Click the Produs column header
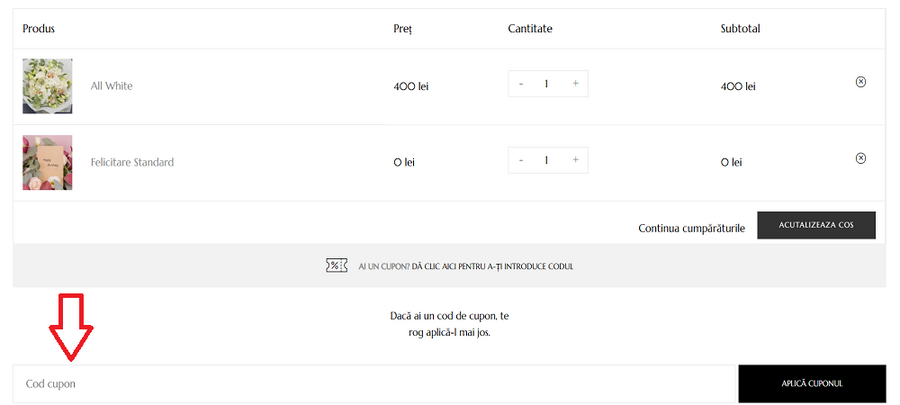 38,28
